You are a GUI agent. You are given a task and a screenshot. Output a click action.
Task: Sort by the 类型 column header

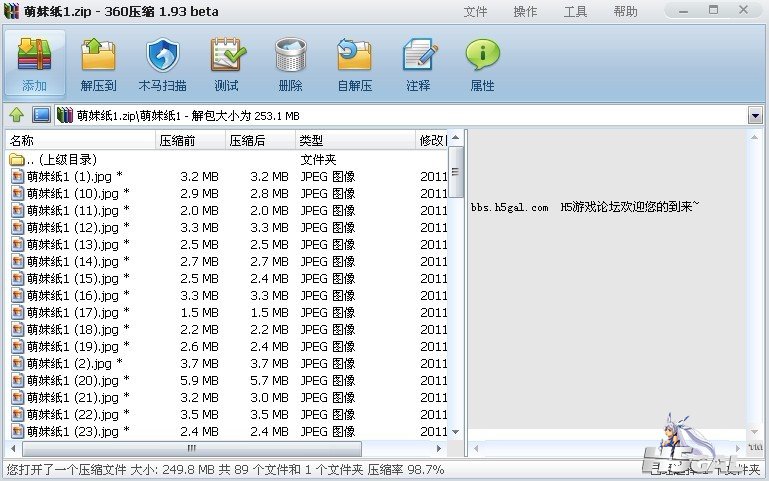[x=356, y=140]
